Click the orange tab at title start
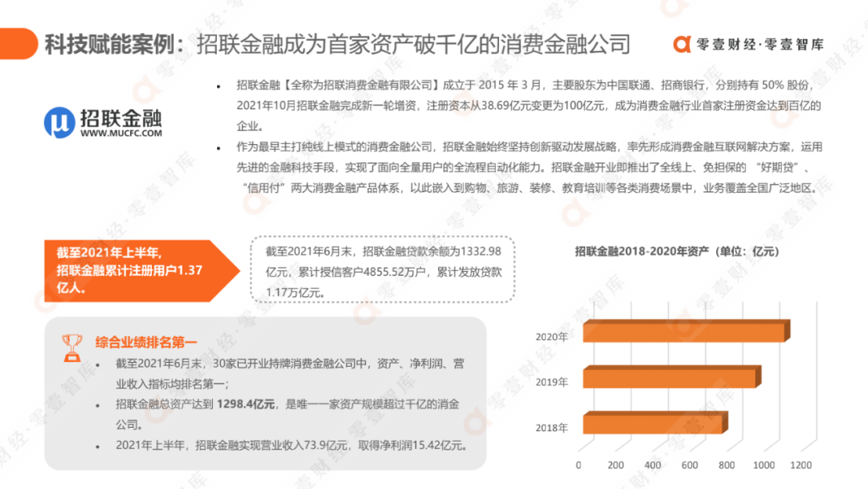 click(18, 43)
